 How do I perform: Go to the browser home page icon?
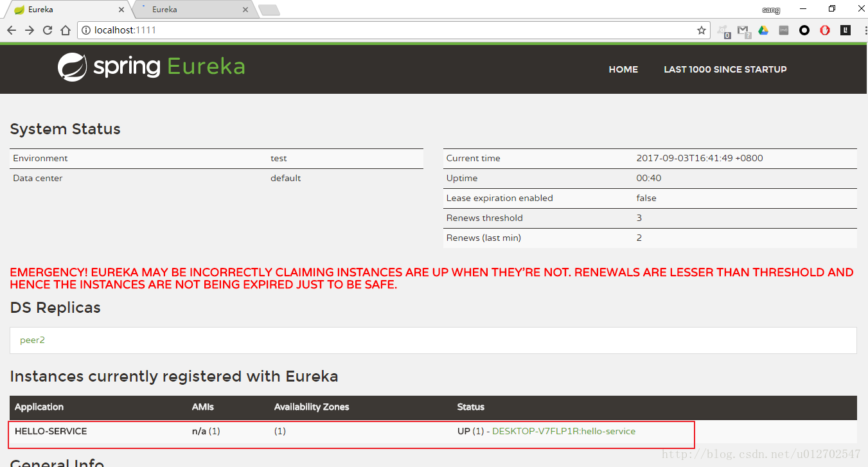coord(66,30)
